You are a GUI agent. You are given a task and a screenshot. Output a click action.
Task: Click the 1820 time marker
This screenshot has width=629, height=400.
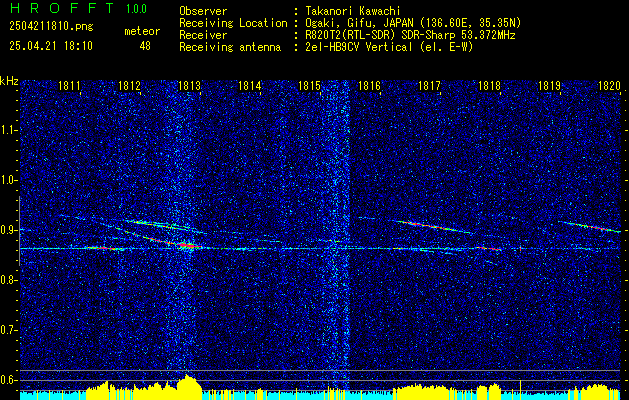[609, 85]
